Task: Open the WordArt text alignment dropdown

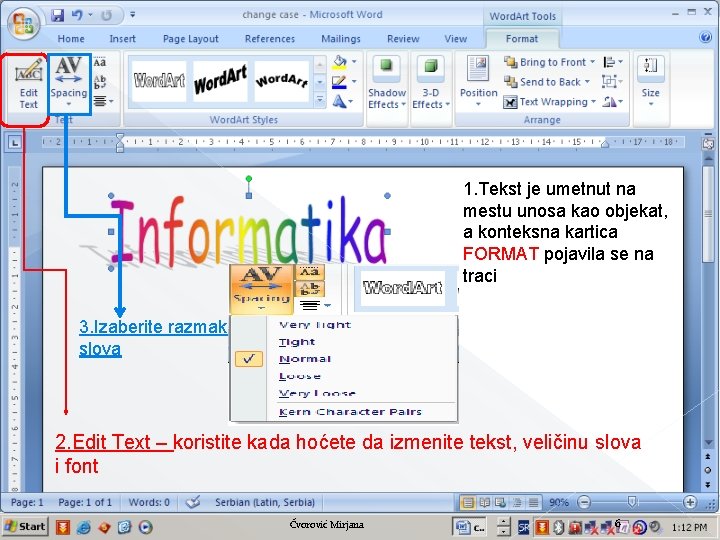Action: (103, 101)
